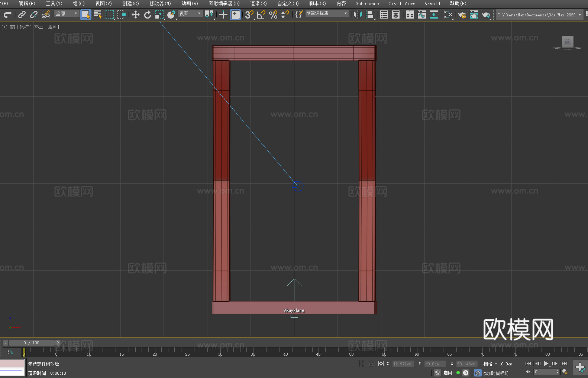Click Select and Manipulate icon
This screenshot has height=378, width=588.
(223, 14)
